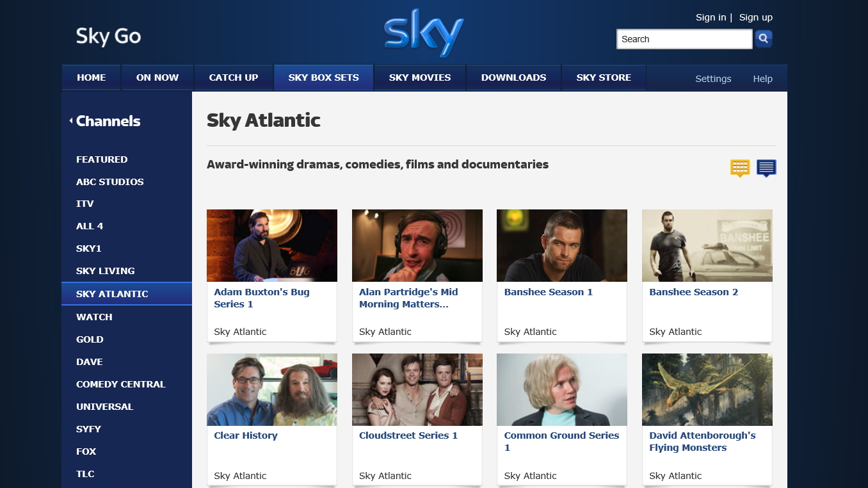Open Settings link
The width and height of the screenshot is (868, 488).
click(x=713, y=79)
